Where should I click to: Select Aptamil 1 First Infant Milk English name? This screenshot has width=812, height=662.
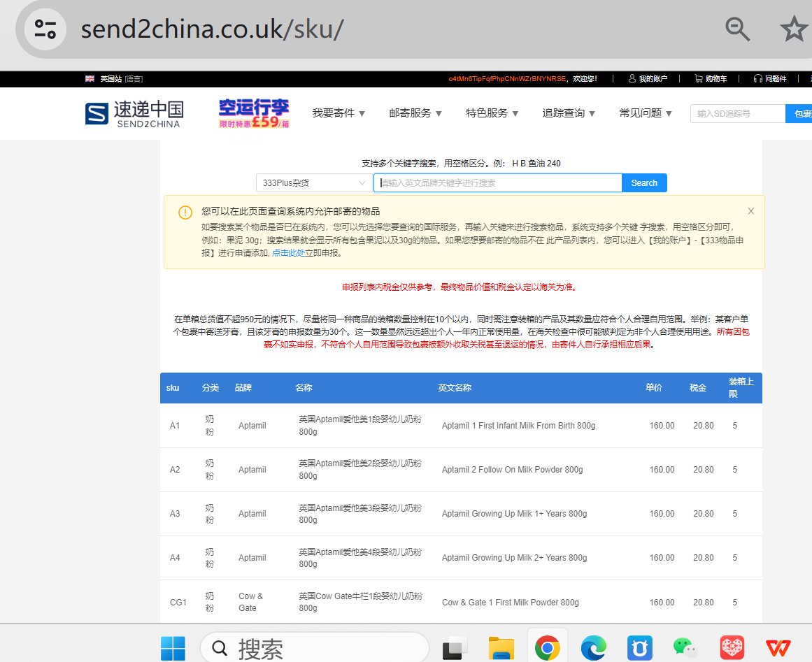(518, 426)
